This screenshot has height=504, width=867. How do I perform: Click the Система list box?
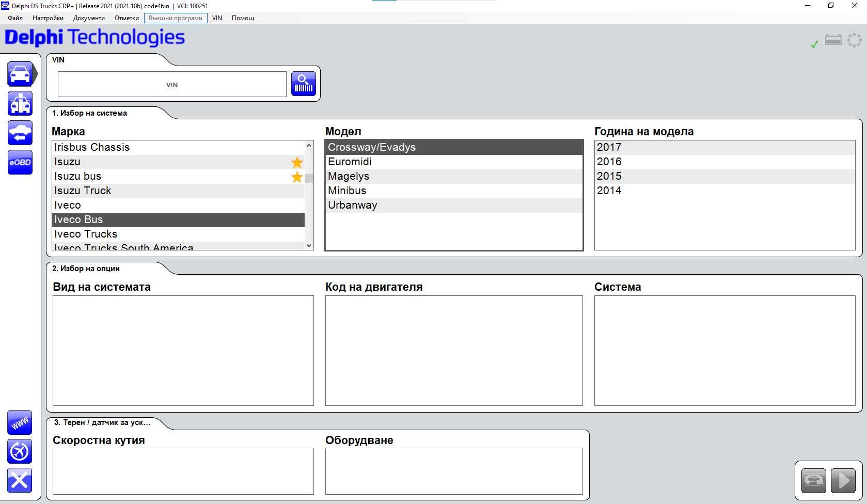point(725,351)
